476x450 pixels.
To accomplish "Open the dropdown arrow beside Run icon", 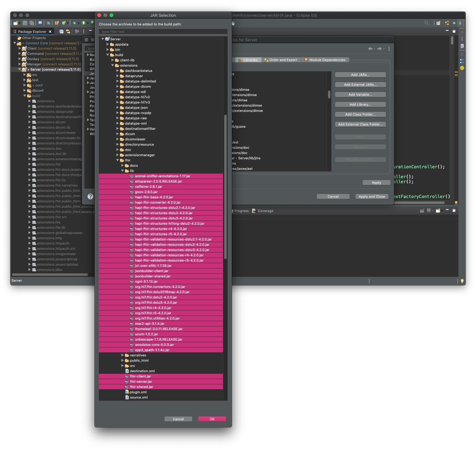I will click(x=88, y=23).
